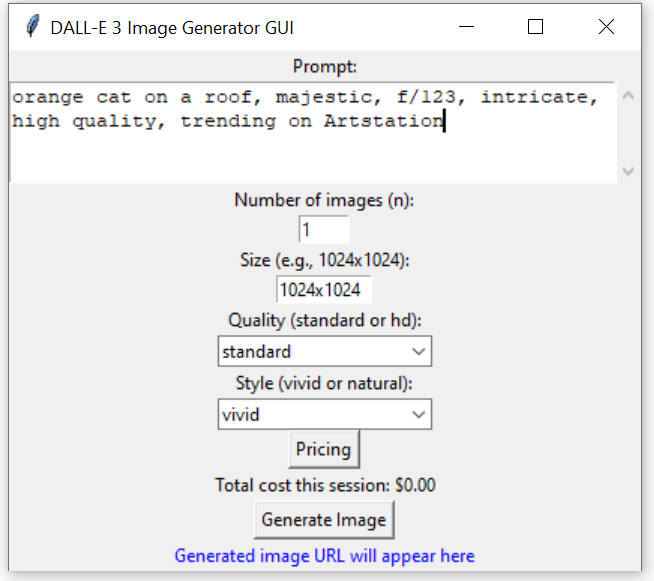Click the prompt scrollbar down arrow
The height and width of the screenshot is (581, 654).
coord(628,171)
